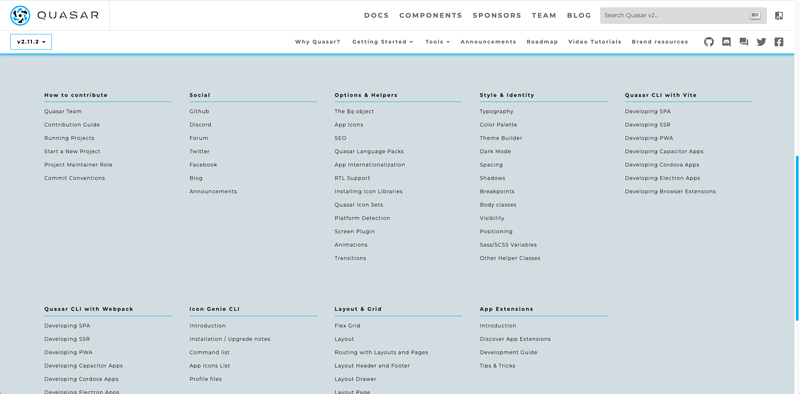Open the Typography link
This screenshot has width=800, height=394.
[x=496, y=111]
